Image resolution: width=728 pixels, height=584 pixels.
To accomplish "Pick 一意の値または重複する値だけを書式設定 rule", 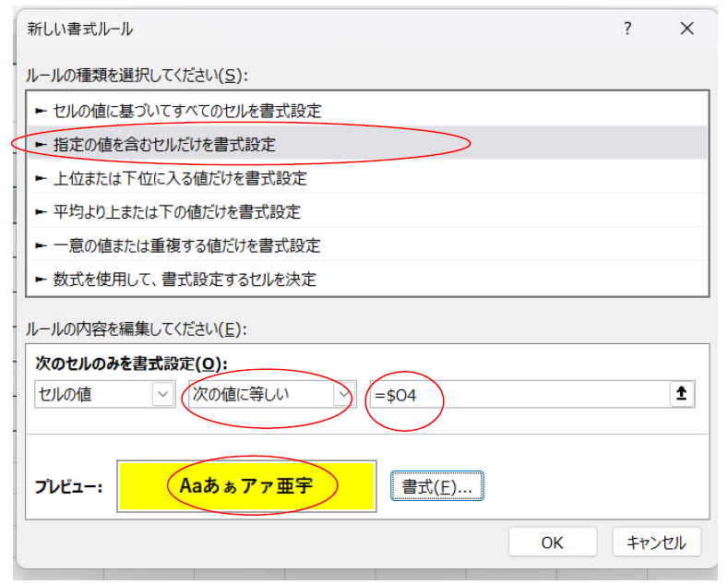I will click(177, 245).
